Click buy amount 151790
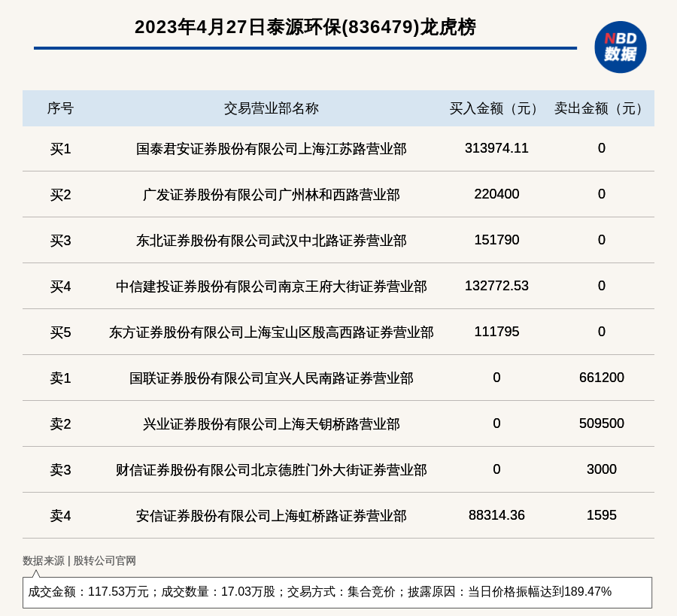This screenshot has width=677, height=616. click(496, 240)
